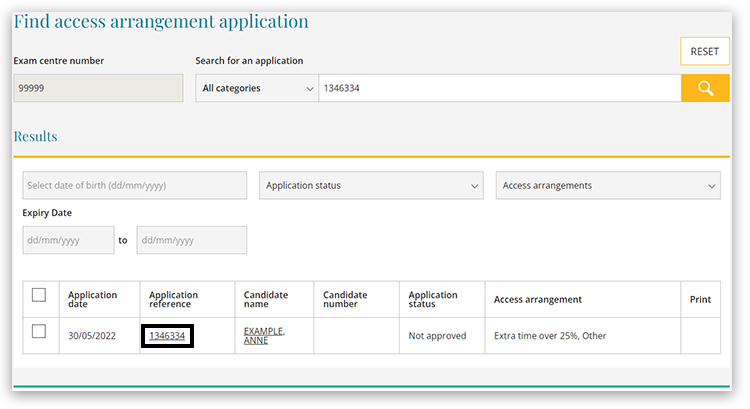The image size is (750, 409).
Task: Click the search field containing 1346334
Action: (x=498, y=88)
